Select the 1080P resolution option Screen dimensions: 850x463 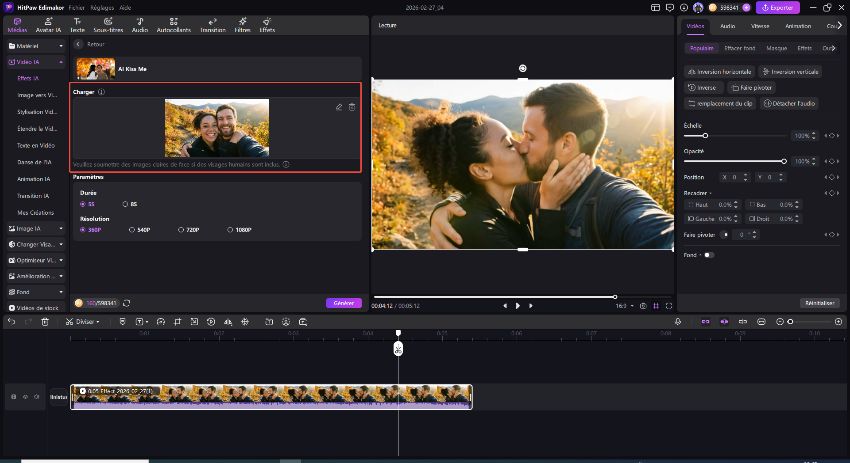[x=230, y=230]
